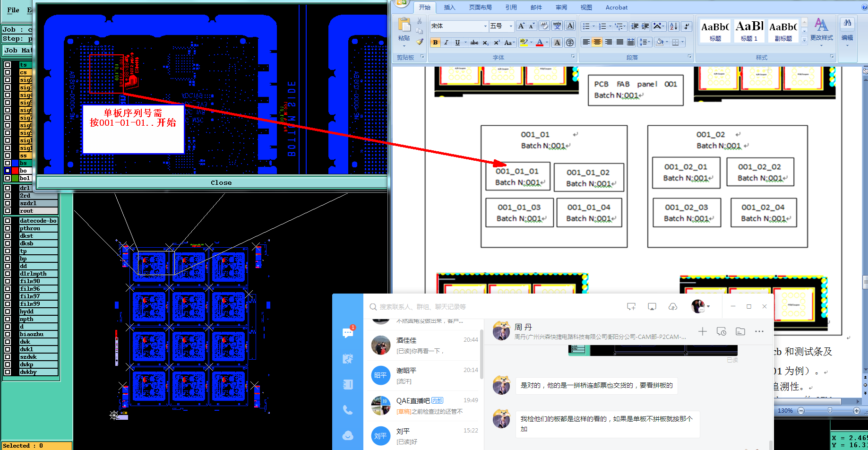The image size is (868, 450).
Task: Switch to the Acrobat ribbon tab
Action: pyautogui.click(x=617, y=8)
